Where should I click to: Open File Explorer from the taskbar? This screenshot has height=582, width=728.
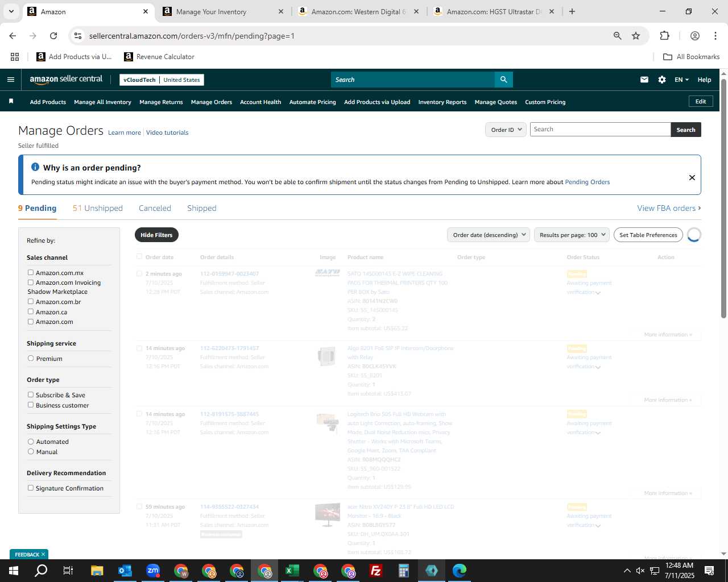pos(97,571)
